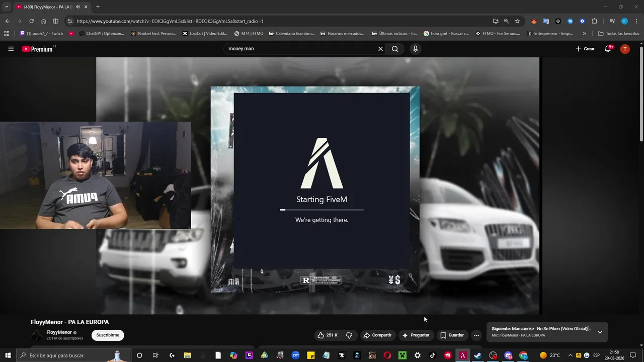Click the video player area

pyautogui.click(x=317, y=186)
